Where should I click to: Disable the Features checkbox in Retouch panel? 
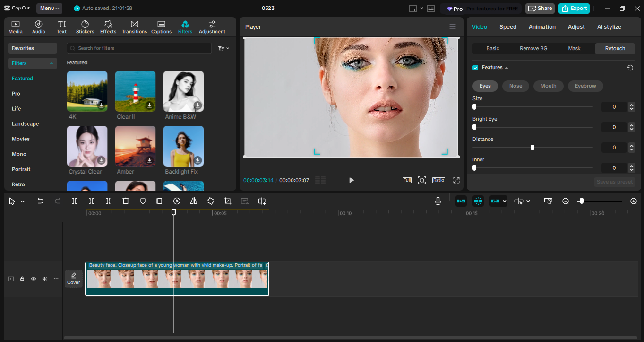(x=475, y=67)
